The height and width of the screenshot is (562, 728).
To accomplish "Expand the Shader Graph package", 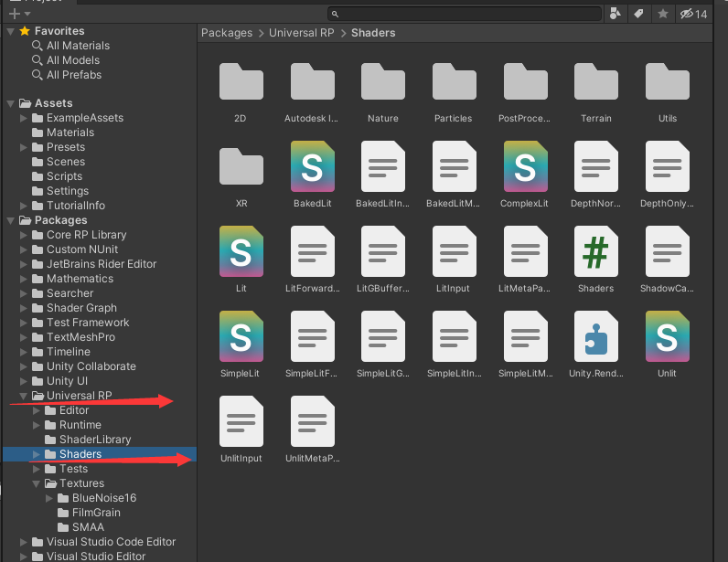I will pyautogui.click(x=23, y=308).
